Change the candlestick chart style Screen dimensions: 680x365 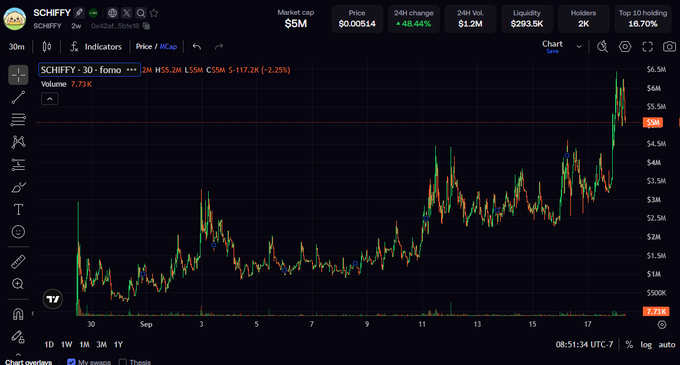pyautogui.click(x=47, y=46)
